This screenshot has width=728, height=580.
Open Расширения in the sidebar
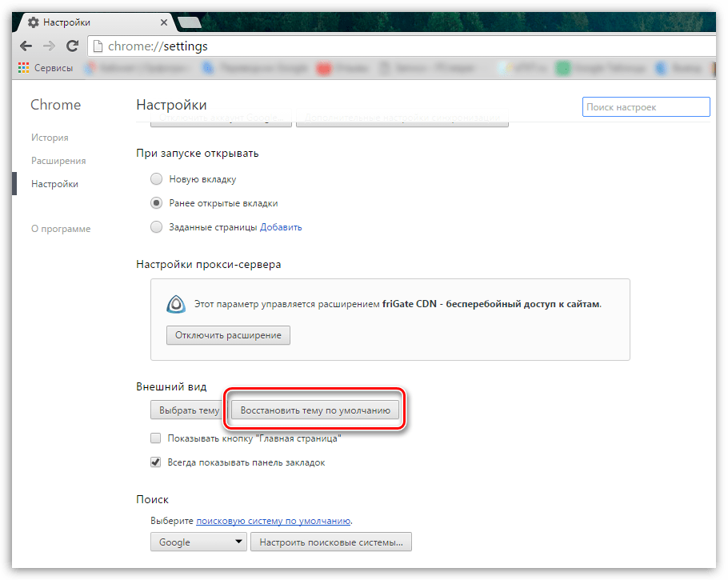(58, 161)
